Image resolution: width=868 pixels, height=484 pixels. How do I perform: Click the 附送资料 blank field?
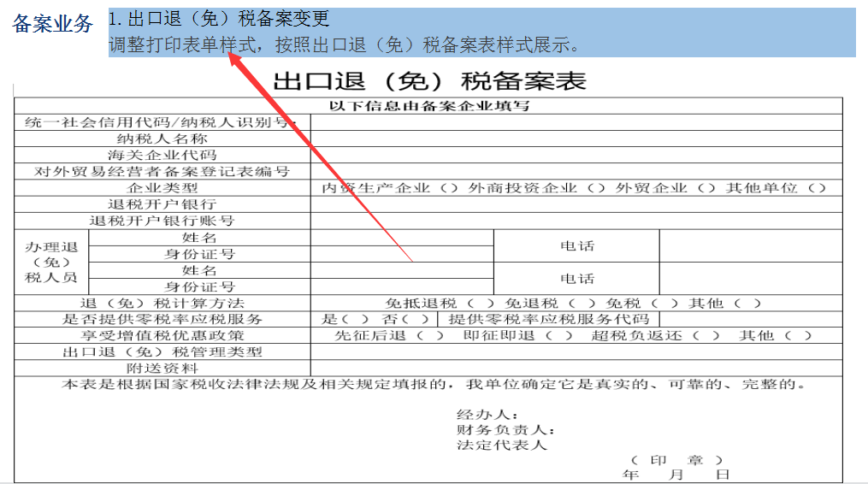[x=576, y=369]
